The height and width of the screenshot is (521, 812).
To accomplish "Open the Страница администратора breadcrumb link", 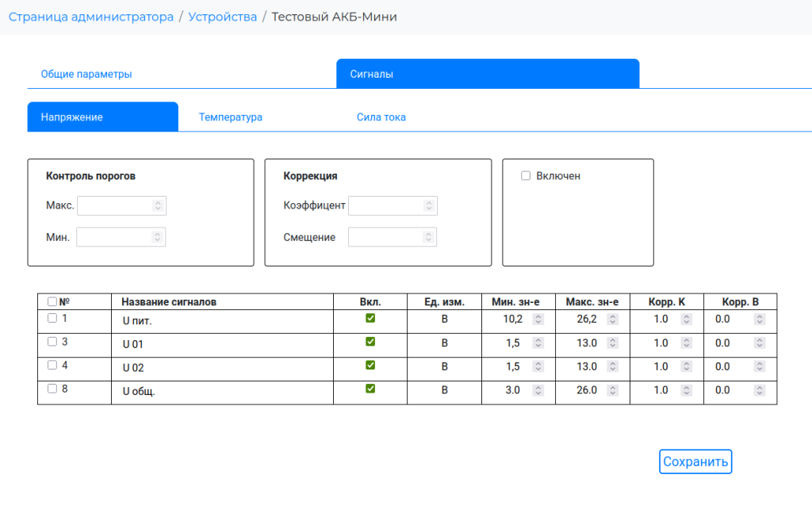I will pos(91,17).
